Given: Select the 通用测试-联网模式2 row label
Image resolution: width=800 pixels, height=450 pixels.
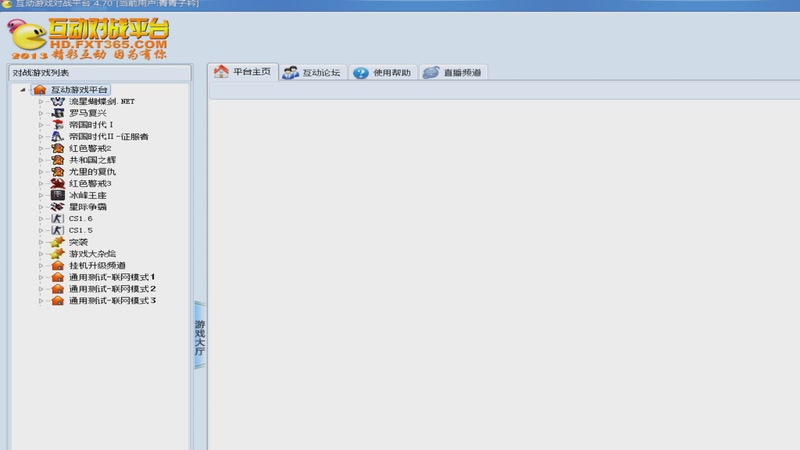Looking at the screenshot, I should pos(112,289).
